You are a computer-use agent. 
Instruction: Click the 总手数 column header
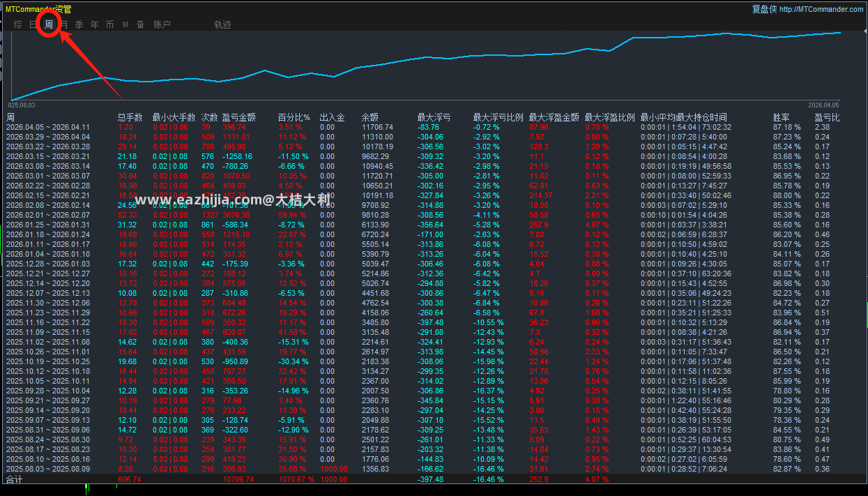click(x=130, y=117)
